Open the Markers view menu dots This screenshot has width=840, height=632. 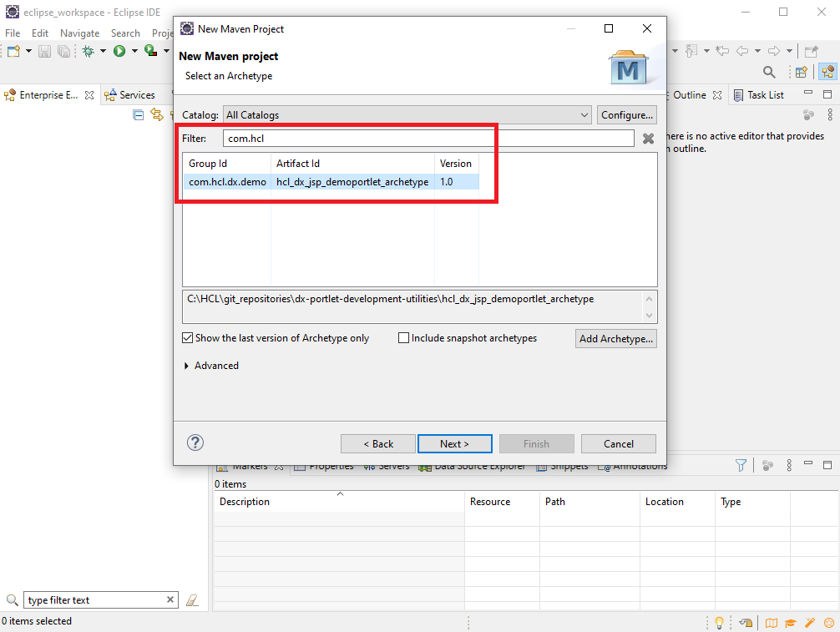(x=789, y=465)
